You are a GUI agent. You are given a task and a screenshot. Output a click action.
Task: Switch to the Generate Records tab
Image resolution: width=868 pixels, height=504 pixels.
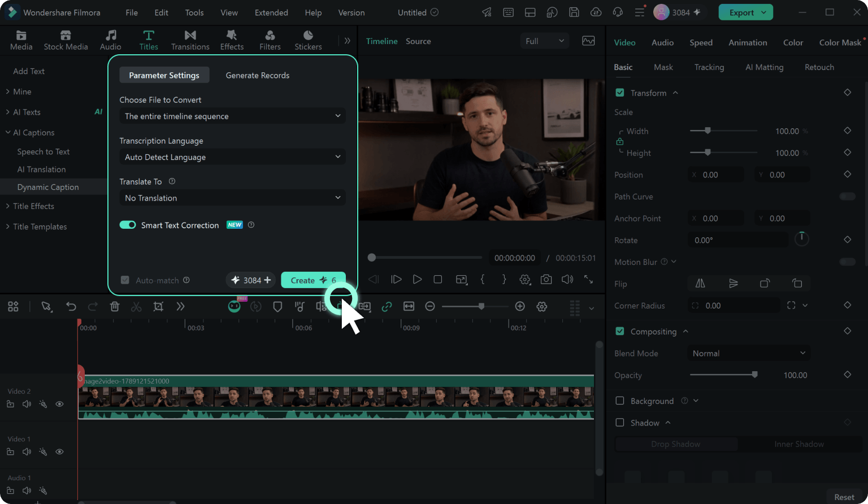pos(258,75)
